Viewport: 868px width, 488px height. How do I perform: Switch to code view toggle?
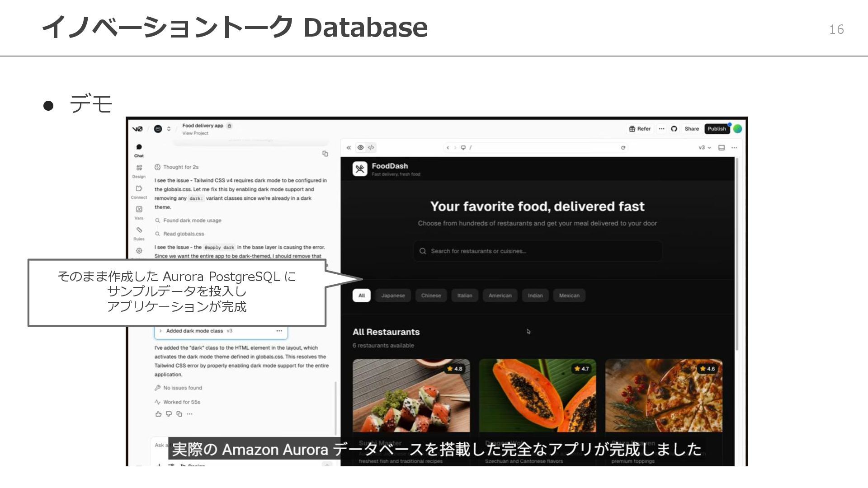(x=371, y=148)
